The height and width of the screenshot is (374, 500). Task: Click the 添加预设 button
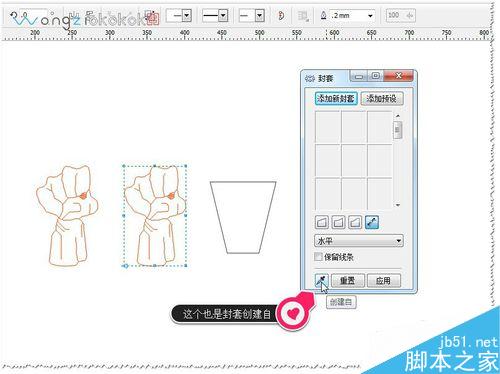click(x=382, y=99)
